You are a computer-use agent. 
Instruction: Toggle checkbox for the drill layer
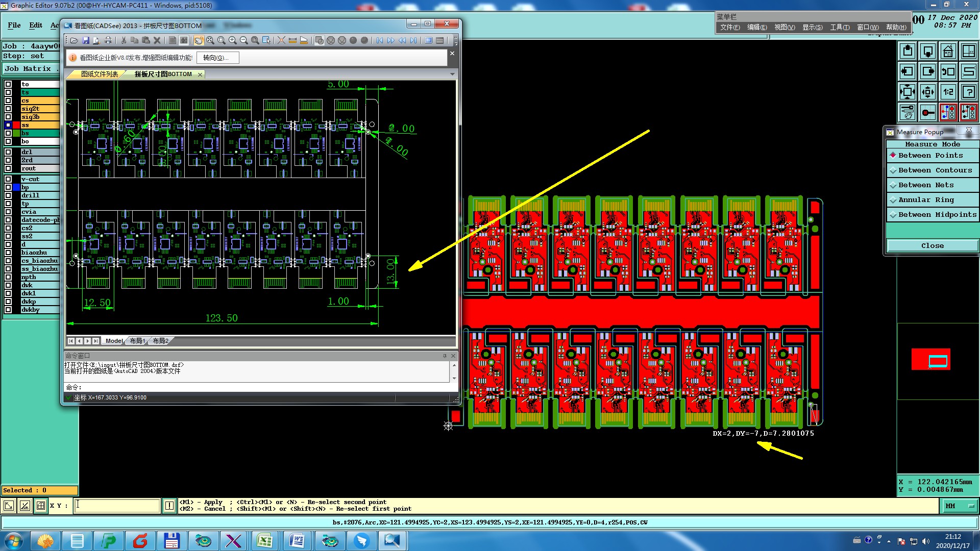click(x=8, y=195)
